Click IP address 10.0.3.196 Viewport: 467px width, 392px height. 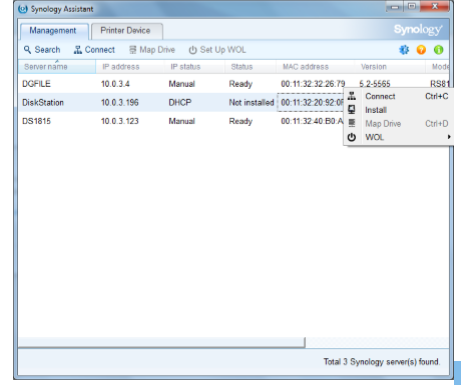[x=120, y=102]
